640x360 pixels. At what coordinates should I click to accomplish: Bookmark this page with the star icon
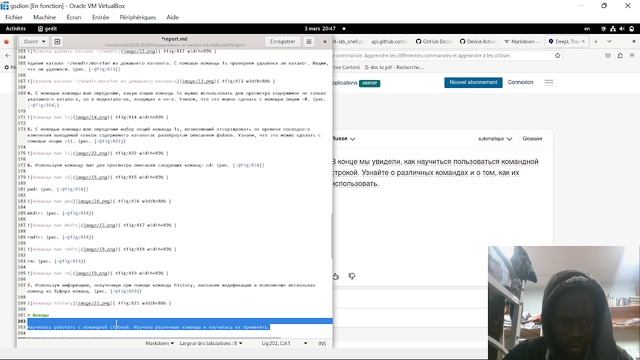coord(558,56)
